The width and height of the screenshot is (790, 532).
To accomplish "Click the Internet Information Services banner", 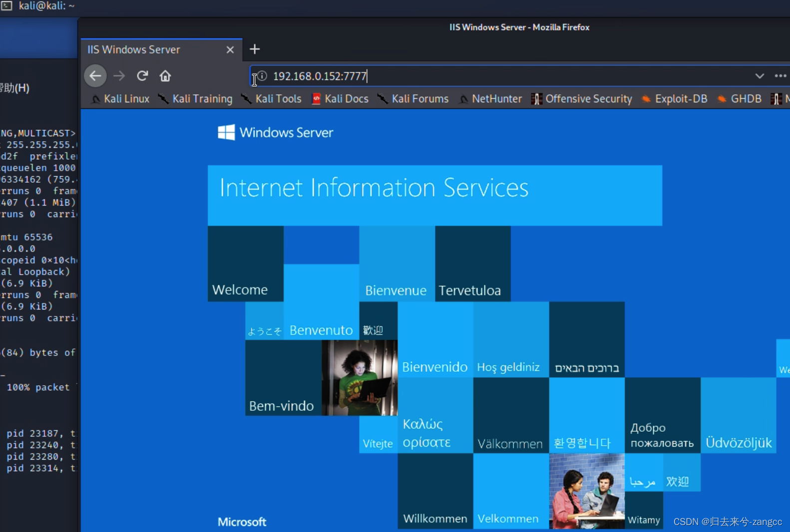I will (x=435, y=195).
